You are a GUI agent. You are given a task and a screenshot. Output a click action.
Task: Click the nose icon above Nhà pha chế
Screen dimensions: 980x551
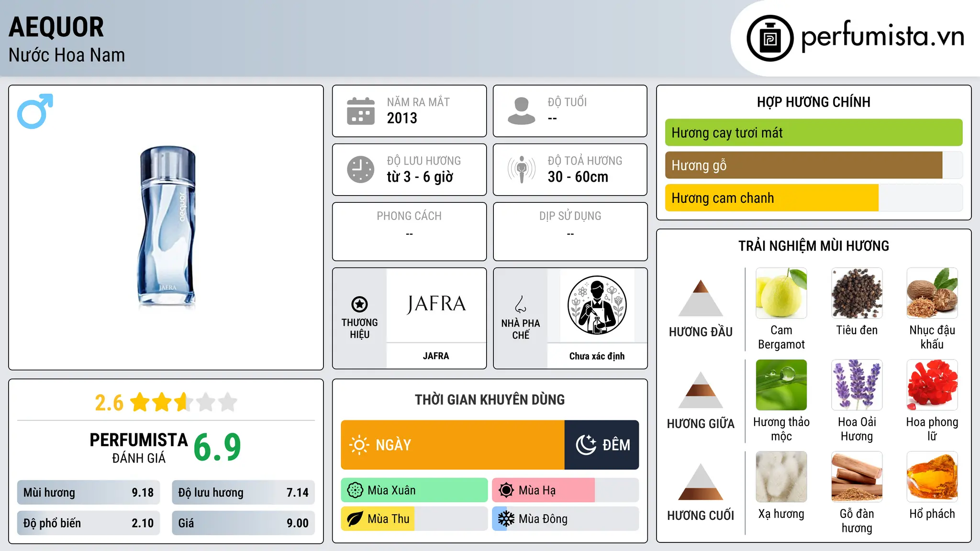tap(521, 304)
